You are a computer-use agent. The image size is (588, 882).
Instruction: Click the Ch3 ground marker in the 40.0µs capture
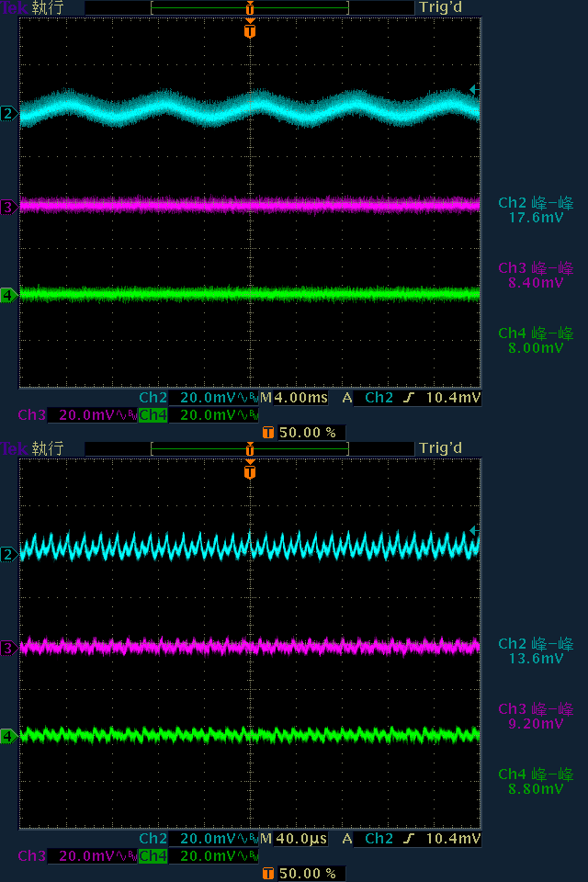coord(8,648)
